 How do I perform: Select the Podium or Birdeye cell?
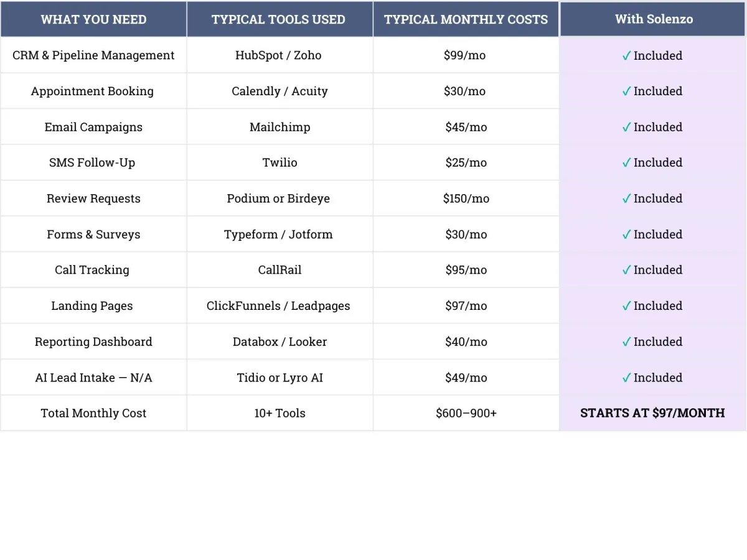pyautogui.click(x=280, y=198)
